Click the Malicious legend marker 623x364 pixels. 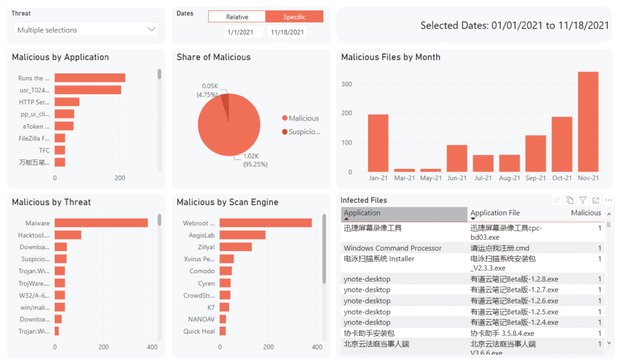tap(285, 118)
